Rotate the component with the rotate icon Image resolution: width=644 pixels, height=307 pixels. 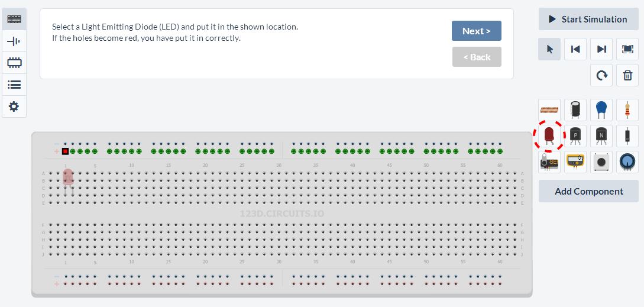pyautogui.click(x=601, y=75)
